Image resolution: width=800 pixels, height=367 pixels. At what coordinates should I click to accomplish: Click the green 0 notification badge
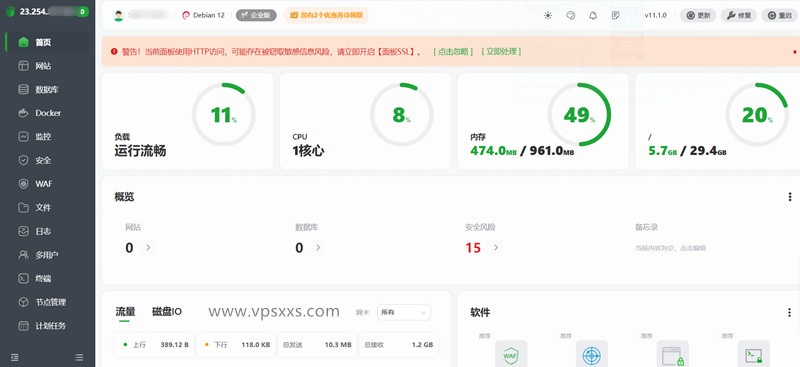click(x=83, y=12)
